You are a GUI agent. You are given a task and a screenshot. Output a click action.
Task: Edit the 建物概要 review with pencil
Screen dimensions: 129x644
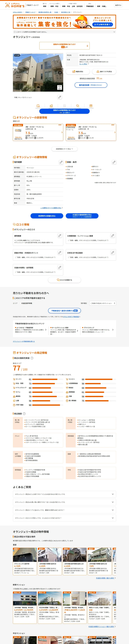(60, 236)
